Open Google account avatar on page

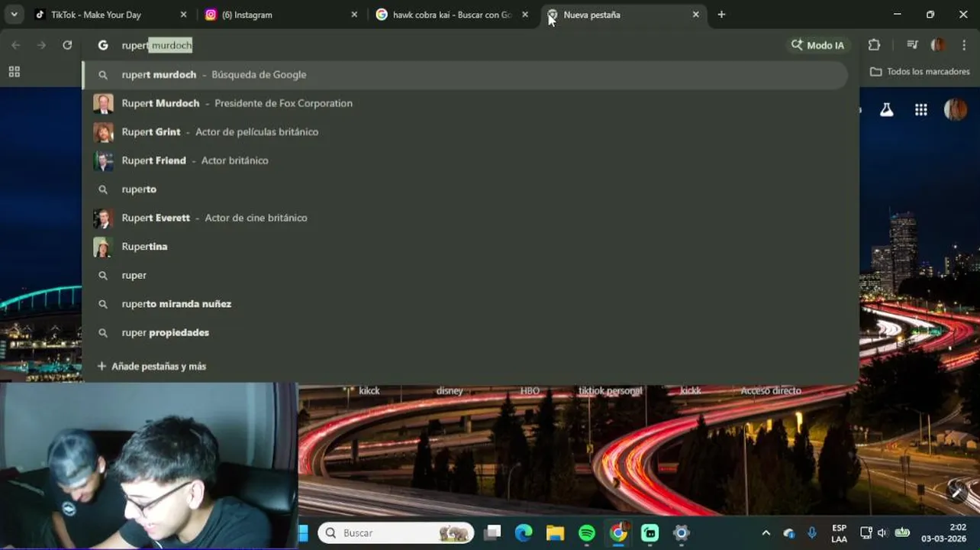pos(956,110)
